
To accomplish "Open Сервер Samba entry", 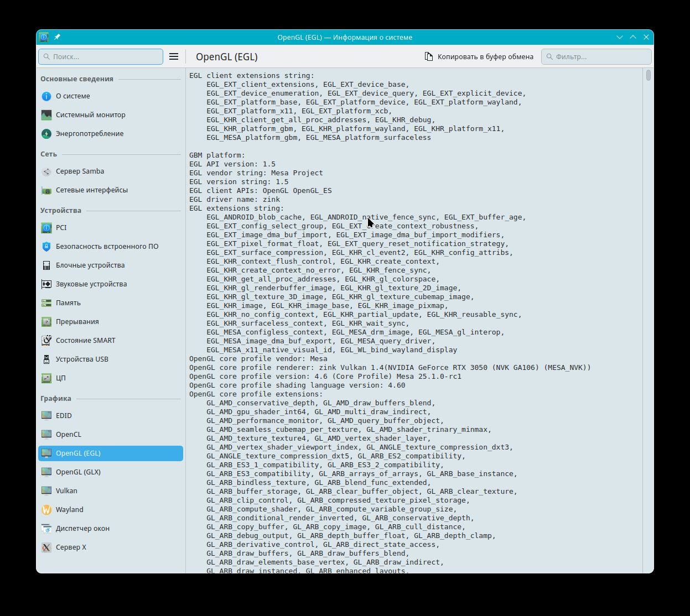I will [111, 171].
